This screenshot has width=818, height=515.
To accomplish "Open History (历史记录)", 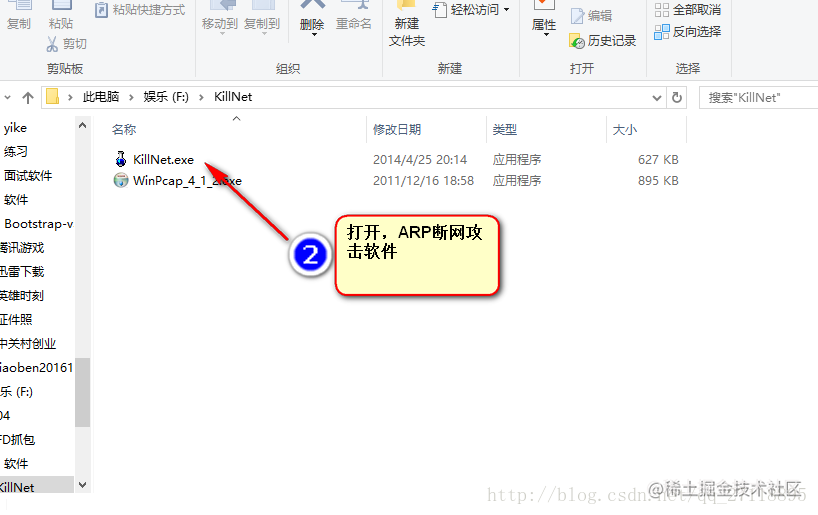I will coord(603,41).
